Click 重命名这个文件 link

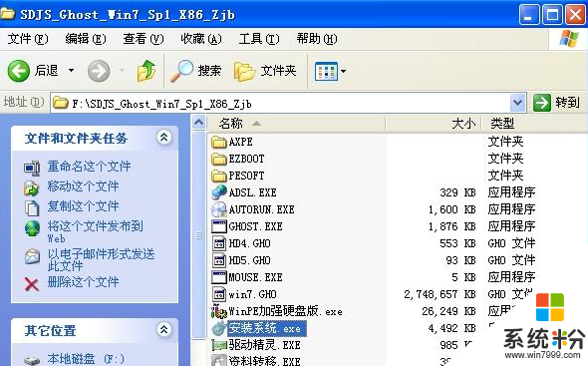89,167
